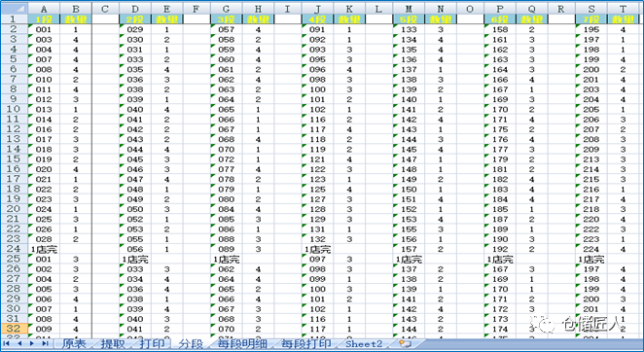Select column T header
Viewport: 644px width, 352px height.
(x=623, y=9)
